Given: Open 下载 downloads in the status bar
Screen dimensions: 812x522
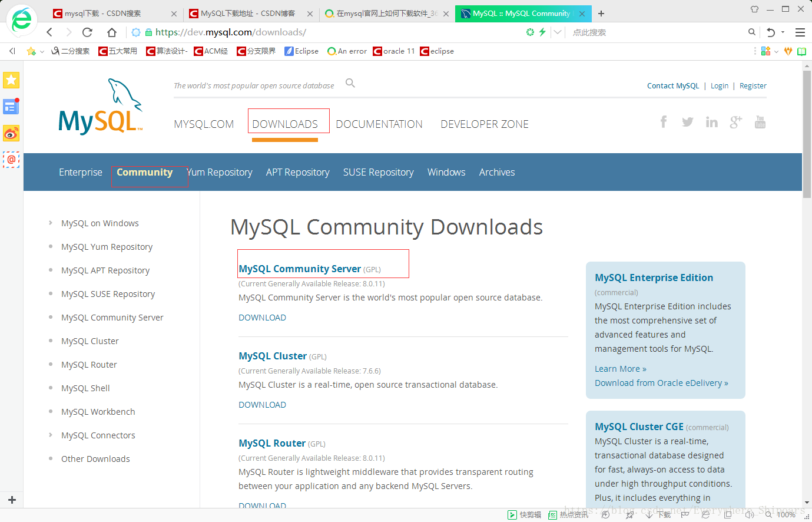Looking at the screenshot, I should (x=658, y=515).
